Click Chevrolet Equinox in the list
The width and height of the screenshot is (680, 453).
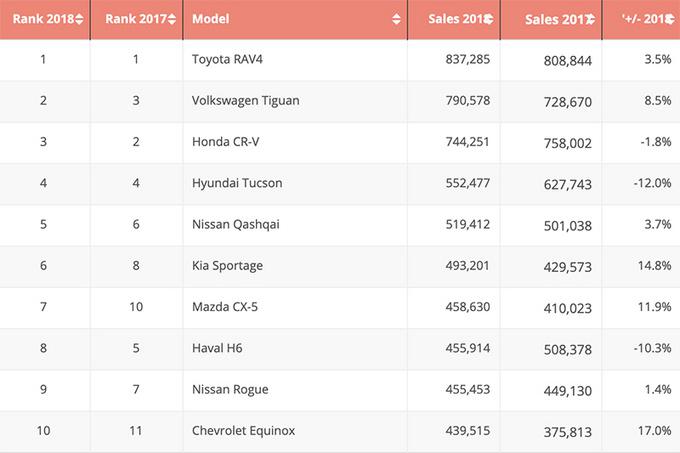243,429
